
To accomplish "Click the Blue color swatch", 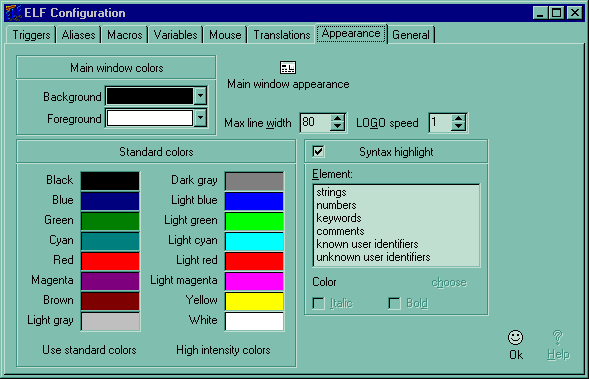I will (110, 201).
